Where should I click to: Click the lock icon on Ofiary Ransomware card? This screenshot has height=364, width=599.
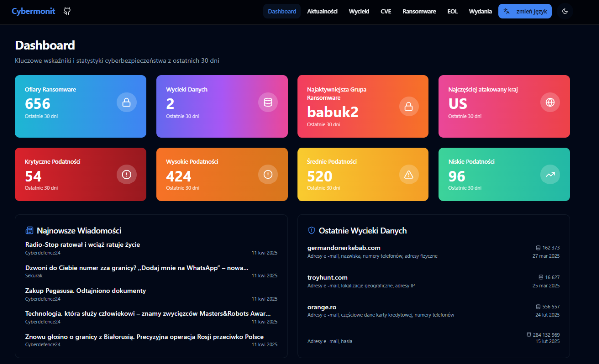pos(126,102)
